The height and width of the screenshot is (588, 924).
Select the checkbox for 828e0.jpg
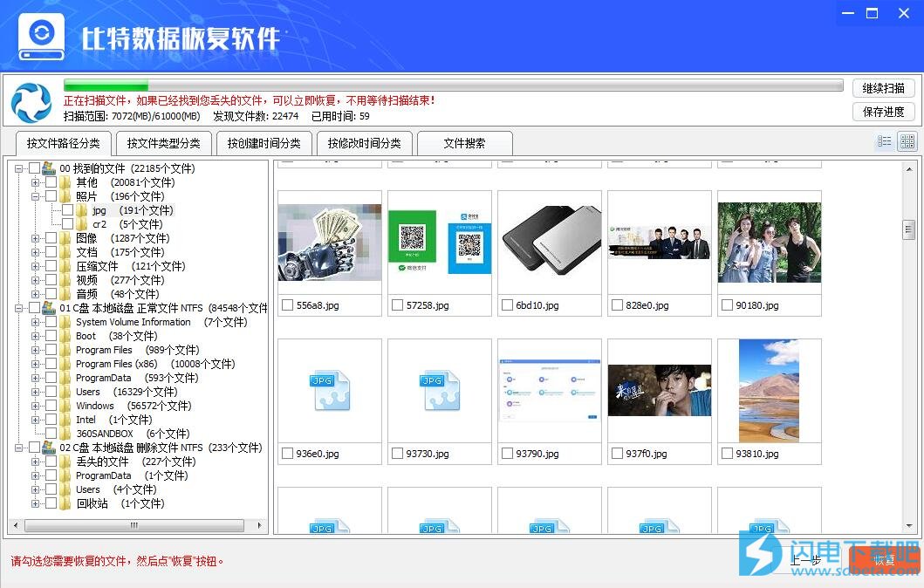click(618, 305)
